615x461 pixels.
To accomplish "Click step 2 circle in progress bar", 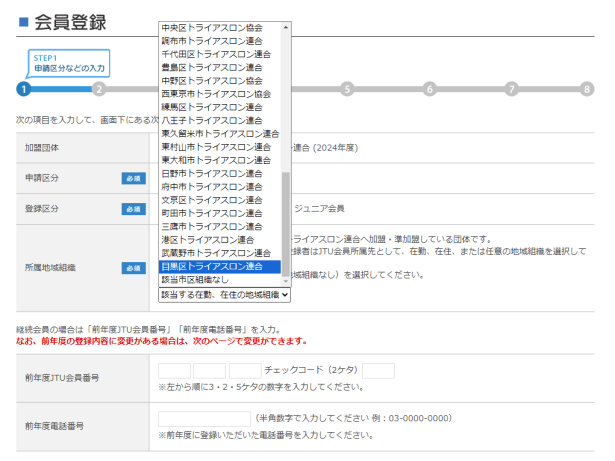I will [x=98, y=89].
